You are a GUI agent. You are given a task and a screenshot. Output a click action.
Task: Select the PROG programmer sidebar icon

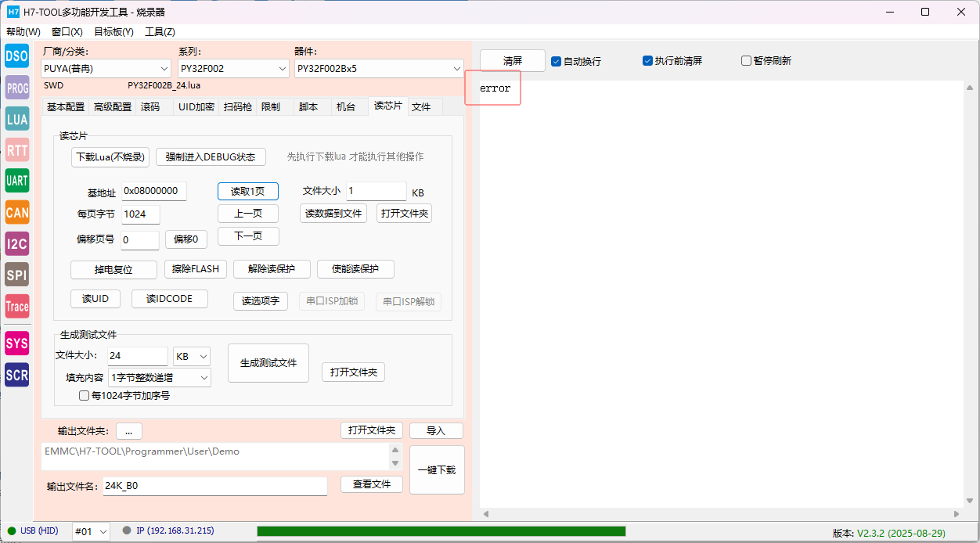point(16,88)
